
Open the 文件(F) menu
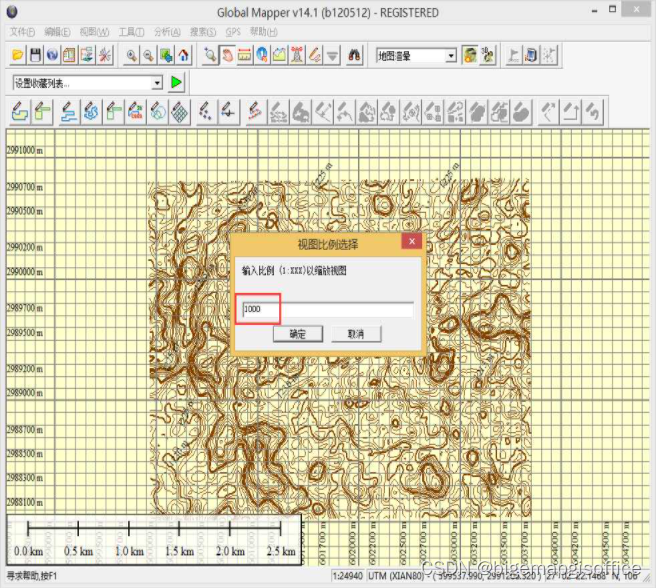click(22, 32)
